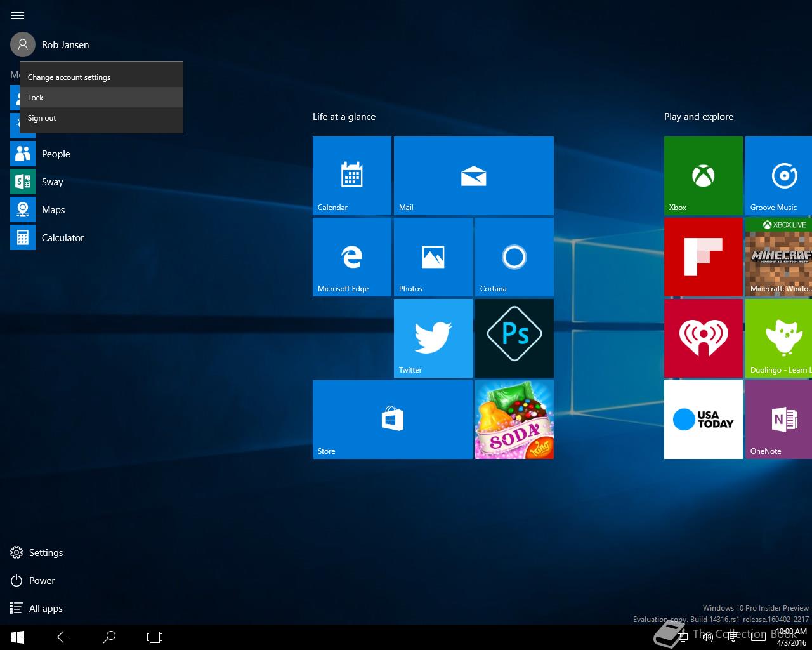Launch the Twitter tile

pyautogui.click(x=433, y=338)
